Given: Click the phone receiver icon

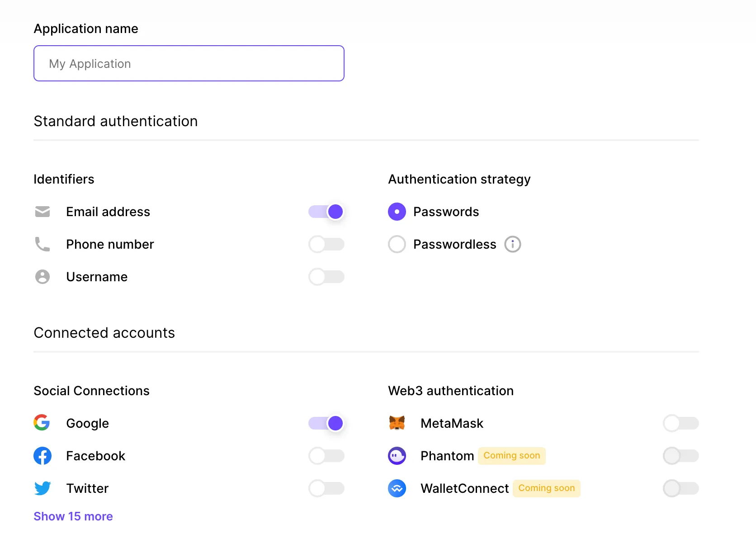Looking at the screenshot, I should tap(42, 244).
